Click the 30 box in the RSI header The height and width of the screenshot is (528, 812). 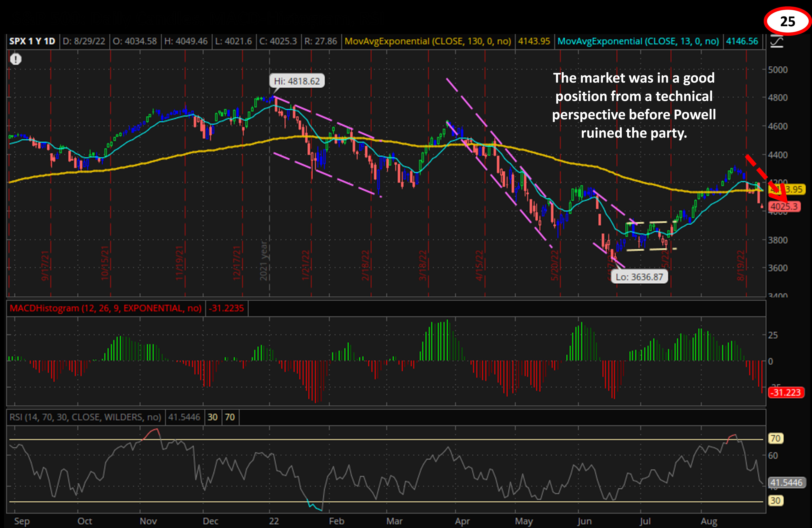click(x=213, y=417)
